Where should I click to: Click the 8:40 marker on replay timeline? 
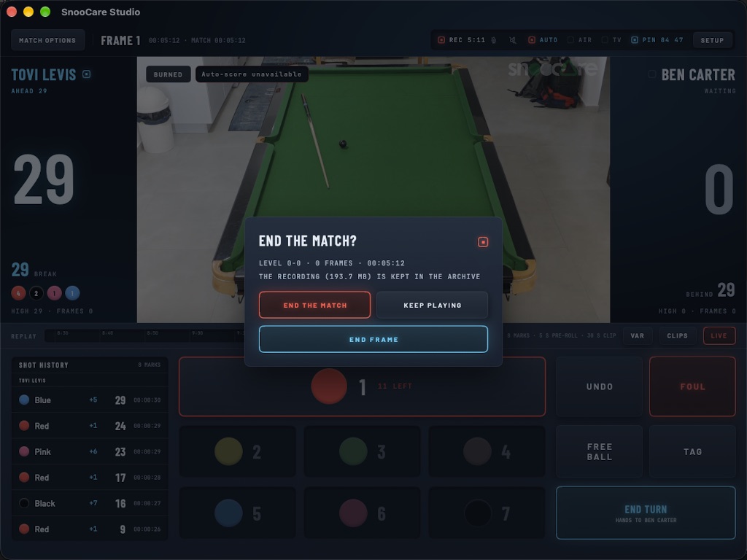107,333
